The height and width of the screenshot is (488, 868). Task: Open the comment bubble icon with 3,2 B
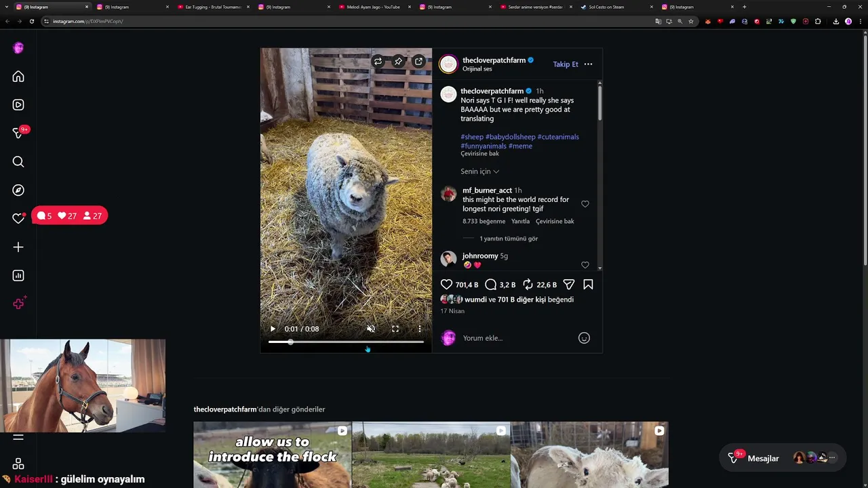(x=491, y=285)
